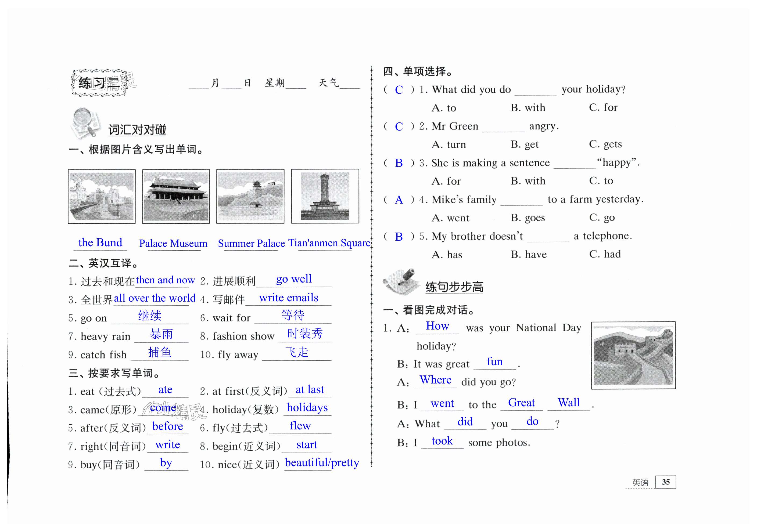Click answer bracket for question 1
This screenshot has height=532, width=757.
(x=399, y=90)
